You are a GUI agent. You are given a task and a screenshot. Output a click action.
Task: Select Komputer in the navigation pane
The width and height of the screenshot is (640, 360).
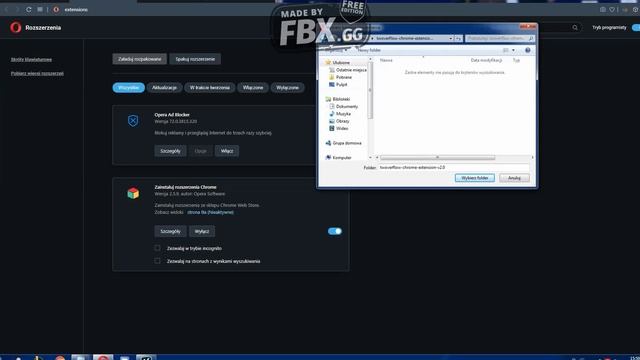coord(338,158)
